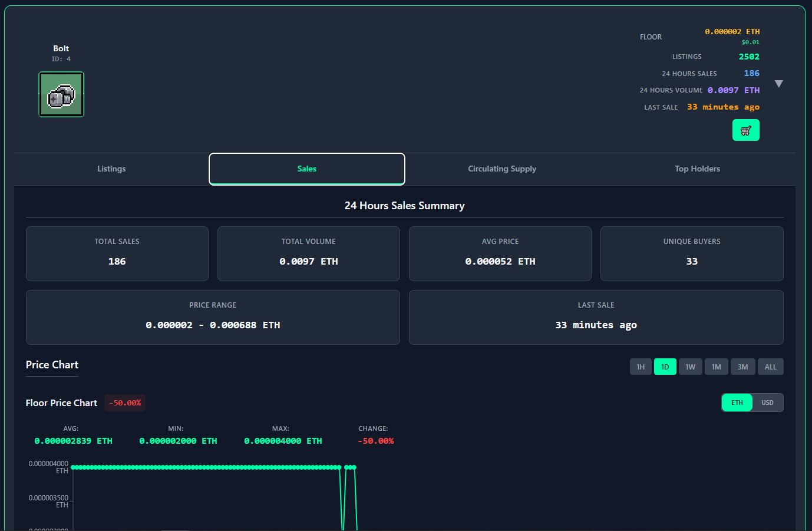Image resolution: width=812 pixels, height=531 pixels.
Task: Click the green shopping cart button
Action: click(745, 130)
